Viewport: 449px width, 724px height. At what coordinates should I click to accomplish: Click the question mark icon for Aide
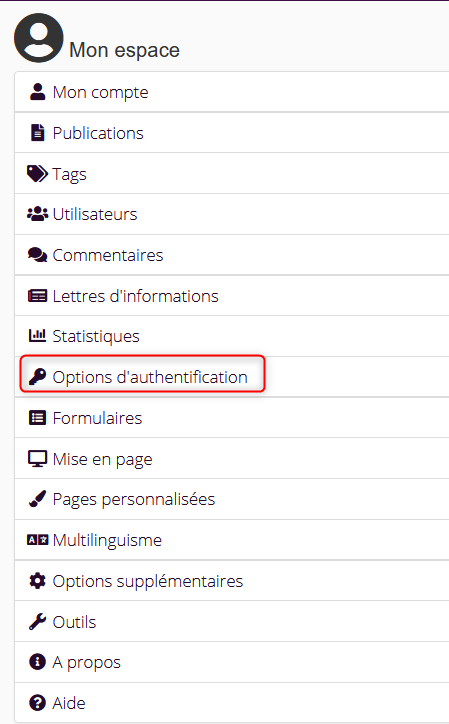37,703
